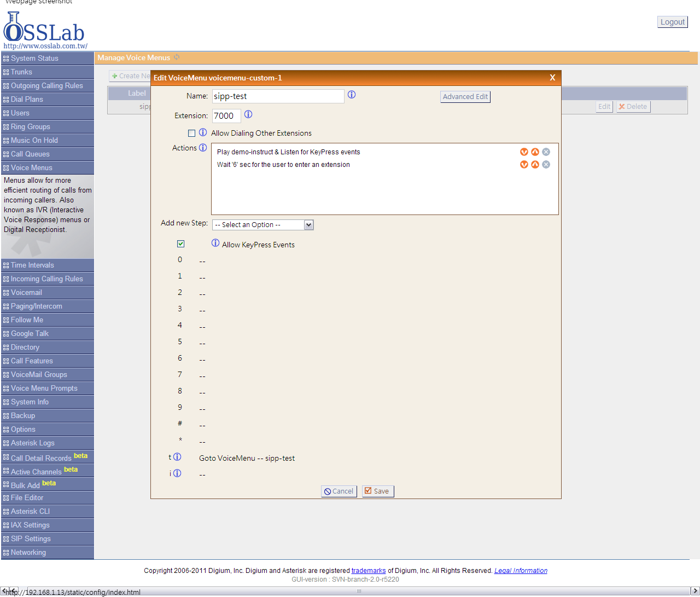Move the 'Play demo-instruct' action down

click(x=524, y=152)
